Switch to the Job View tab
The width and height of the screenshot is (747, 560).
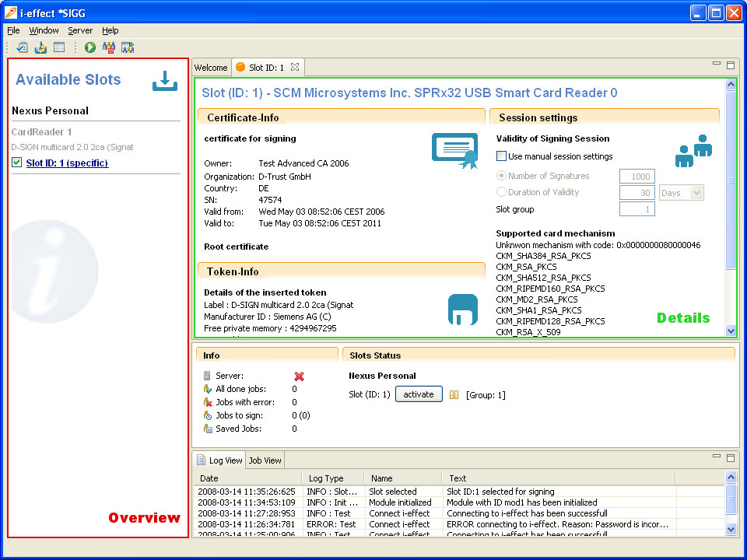pyautogui.click(x=265, y=460)
